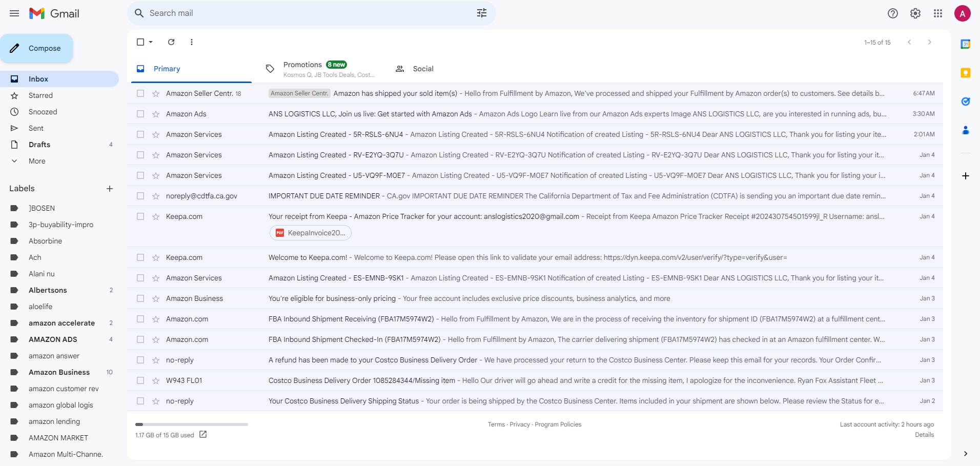Open the IMPORTANT DUE DATE REMINDER email

[535, 196]
